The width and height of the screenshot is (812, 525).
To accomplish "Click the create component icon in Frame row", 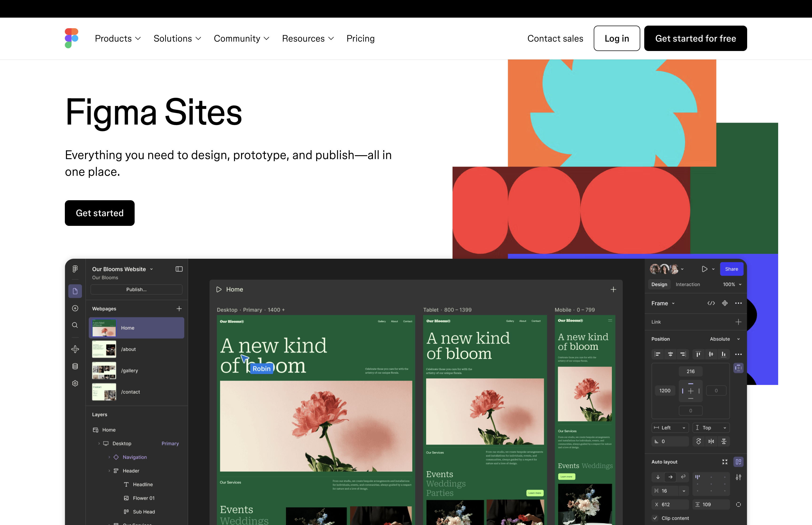I will (x=725, y=303).
